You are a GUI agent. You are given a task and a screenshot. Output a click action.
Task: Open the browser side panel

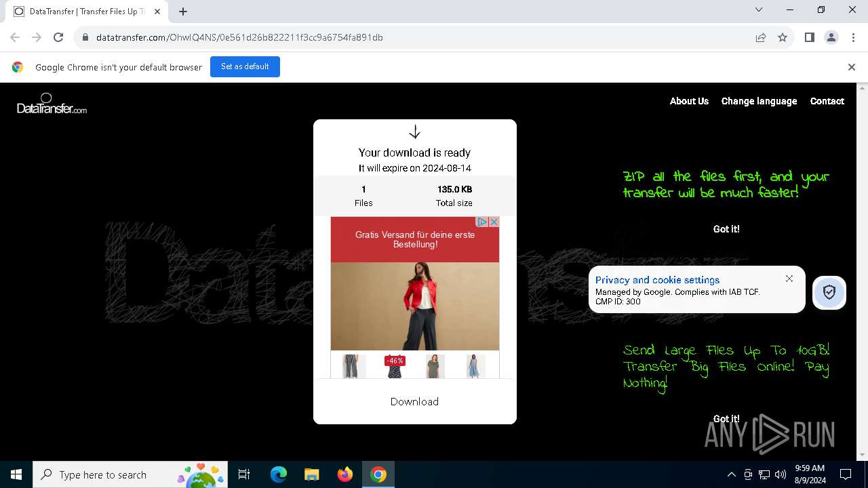(809, 37)
